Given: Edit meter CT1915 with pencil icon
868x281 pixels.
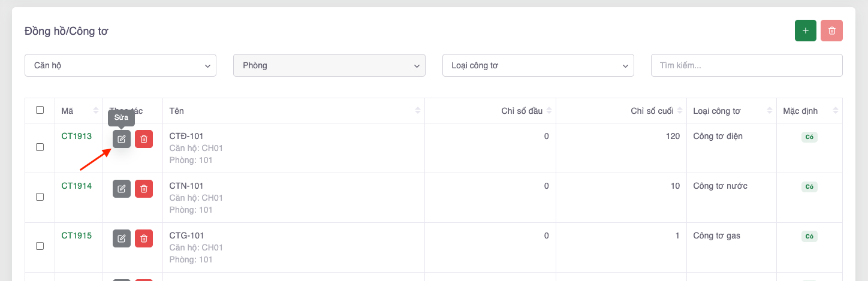Looking at the screenshot, I should (122, 238).
